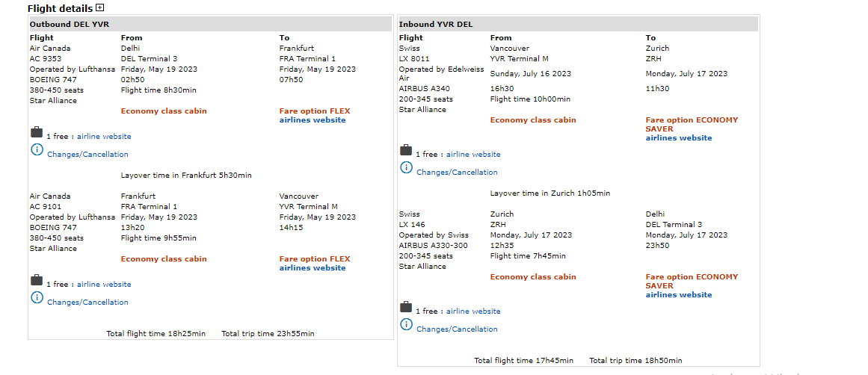Open airlines website under Vancouver–Zurich Economy Saver
Viewport: 868px width, 375px height.
point(679,138)
